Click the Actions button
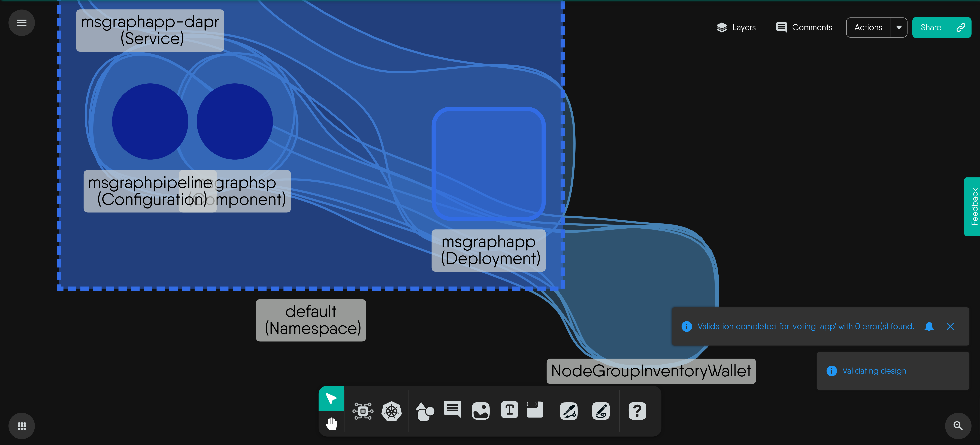This screenshot has height=445, width=980. coord(868,27)
